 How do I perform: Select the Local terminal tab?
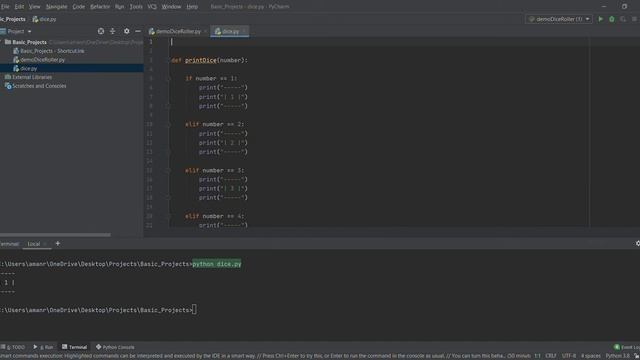tap(33, 244)
